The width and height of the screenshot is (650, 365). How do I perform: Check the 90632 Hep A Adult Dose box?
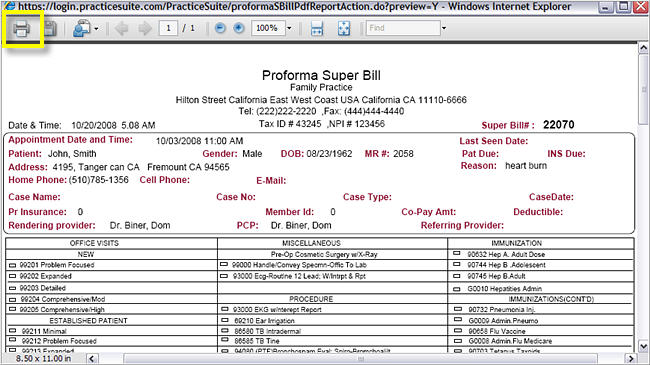(457, 253)
